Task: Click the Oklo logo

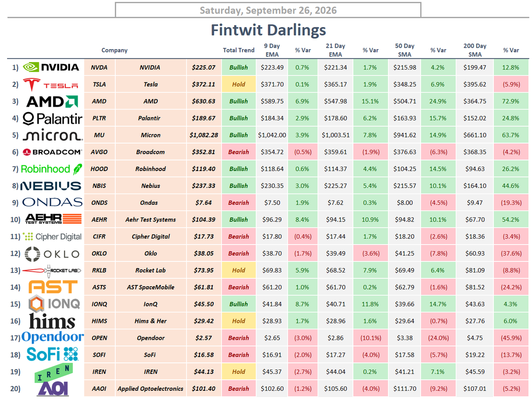Action: [x=52, y=254]
